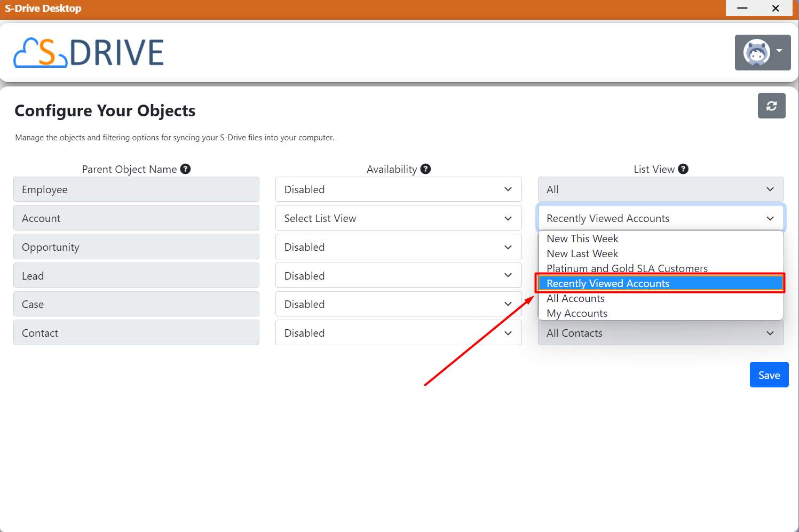Expand Opportunity availability dropdown
This screenshot has height=532, width=799.
click(x=398, y=247)
